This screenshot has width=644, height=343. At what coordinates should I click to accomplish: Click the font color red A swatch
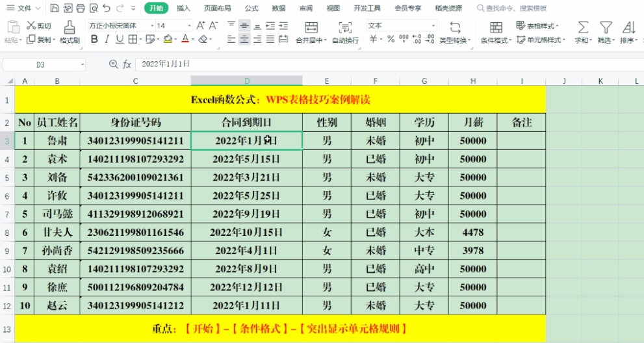pos(185,39)
